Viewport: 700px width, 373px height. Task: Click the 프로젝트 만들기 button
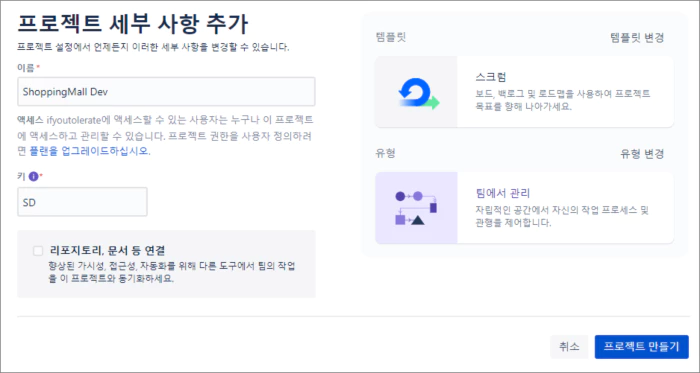[642, 347]
